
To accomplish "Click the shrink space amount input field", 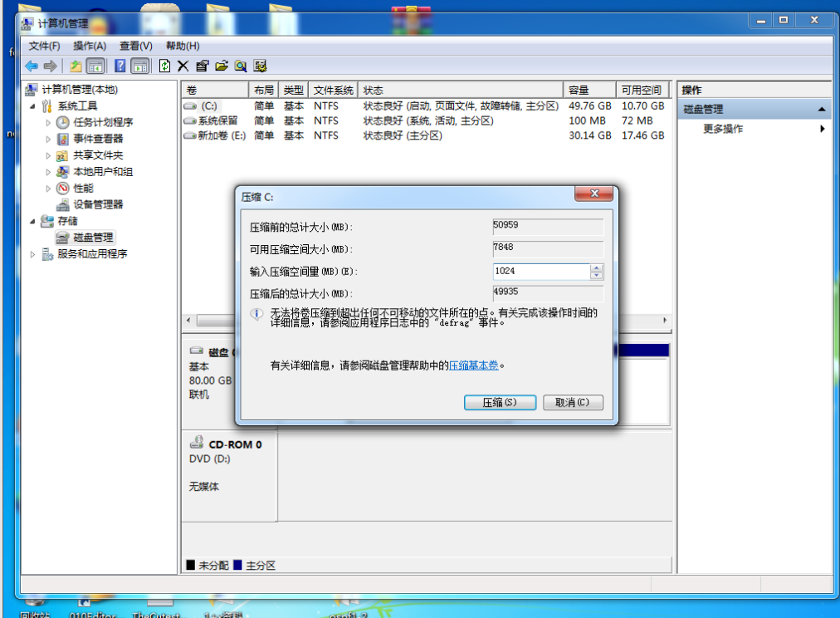I will 540,272.
